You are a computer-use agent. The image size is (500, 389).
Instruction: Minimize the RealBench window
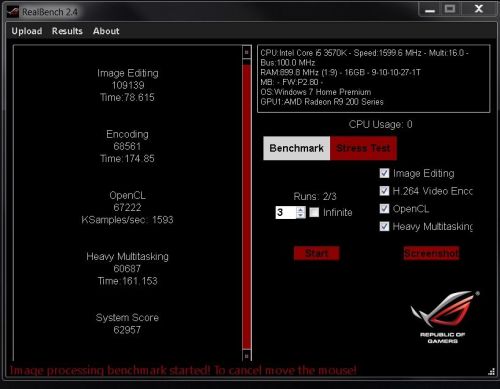pyautogui.click(x=430, y=9)
